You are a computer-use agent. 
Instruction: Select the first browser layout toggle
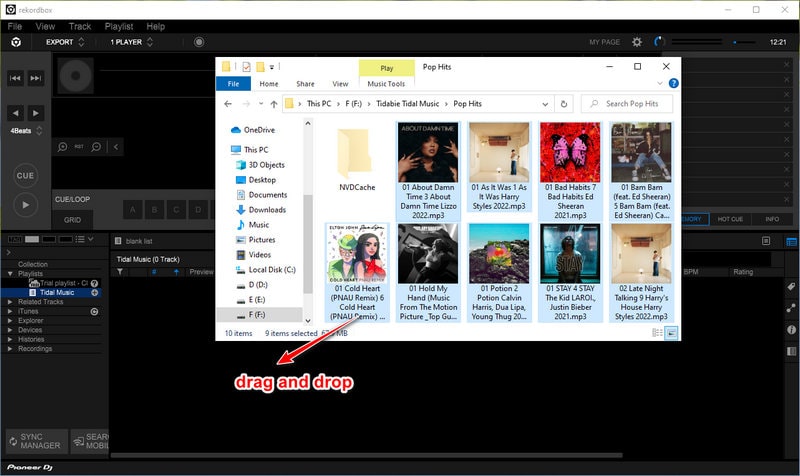tap(15, 239)
